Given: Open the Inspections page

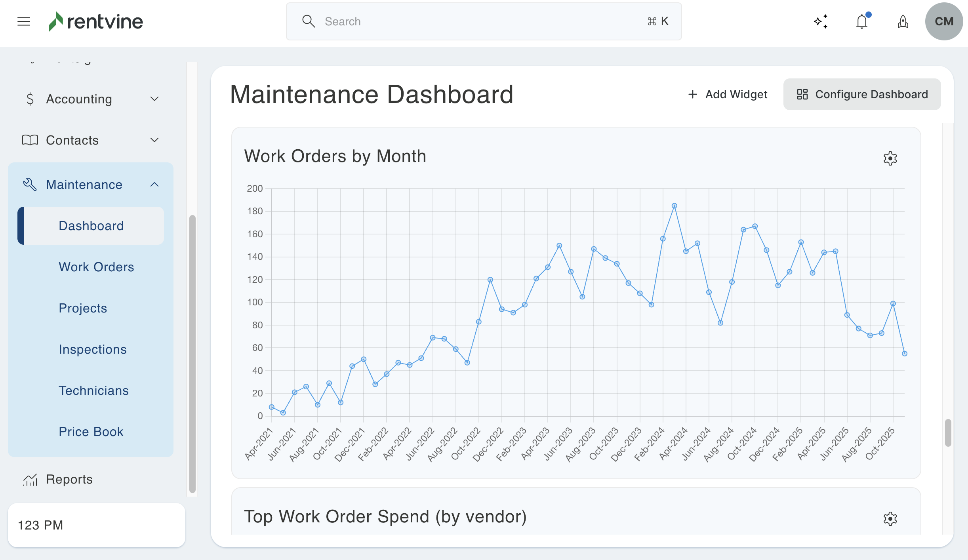Looking at the screenshot, I should (92, 349).
